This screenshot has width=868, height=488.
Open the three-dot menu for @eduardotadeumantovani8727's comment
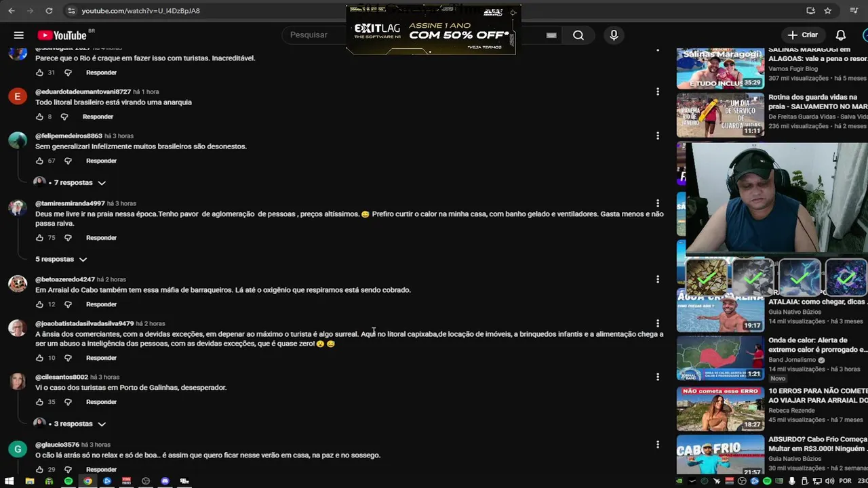click(x=657, y=91)
